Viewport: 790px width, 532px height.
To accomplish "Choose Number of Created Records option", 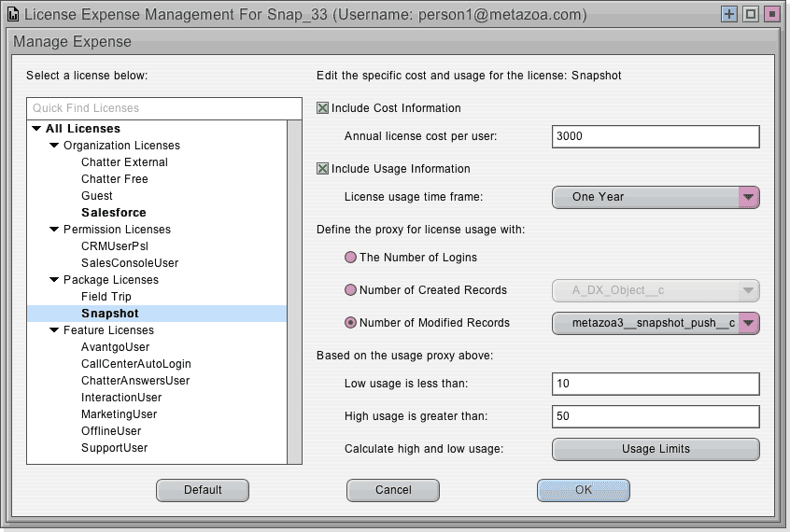I will click(350, 290).
